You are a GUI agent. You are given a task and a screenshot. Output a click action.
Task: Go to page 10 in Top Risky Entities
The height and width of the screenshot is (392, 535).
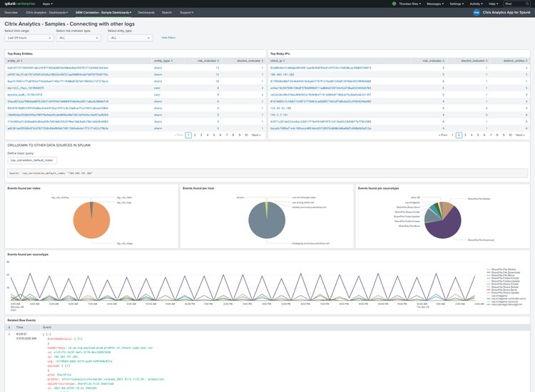[246, 135]
